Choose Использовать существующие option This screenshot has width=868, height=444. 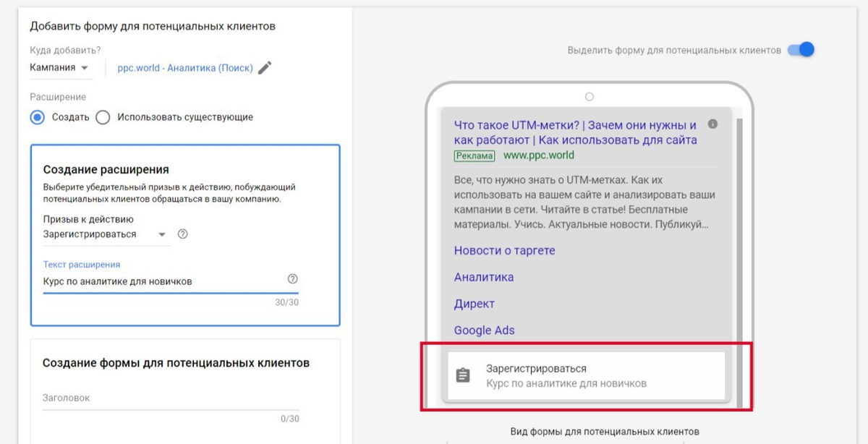click(101, 116)
